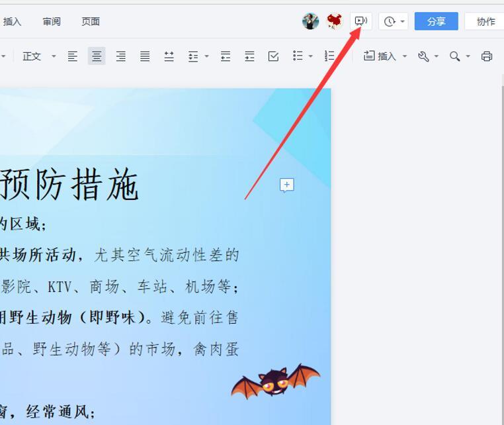Click the 协作 button
This screenshot has height=425, width=504.
(485, 21)
